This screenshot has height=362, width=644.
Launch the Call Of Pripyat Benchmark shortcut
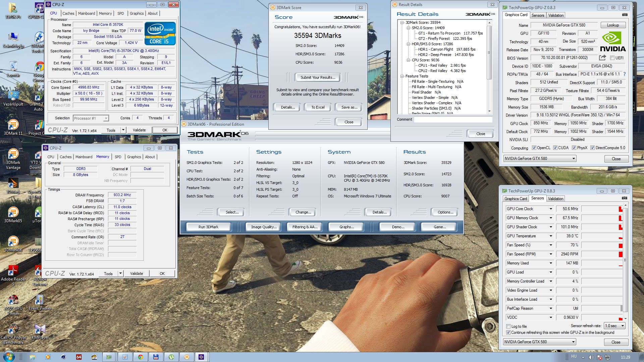pyautogui.click(x=13, y=334)
